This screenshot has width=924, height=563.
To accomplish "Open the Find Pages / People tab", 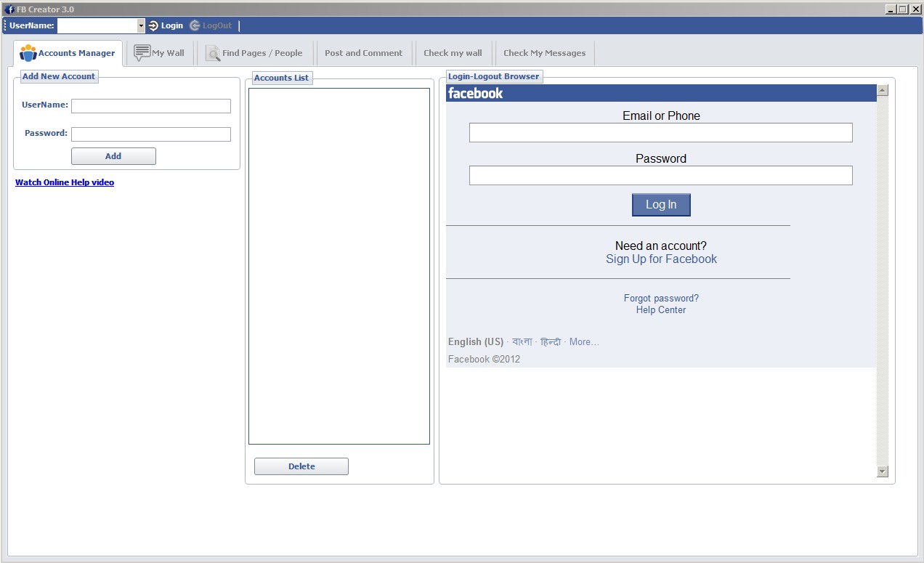I will [254, 53].
